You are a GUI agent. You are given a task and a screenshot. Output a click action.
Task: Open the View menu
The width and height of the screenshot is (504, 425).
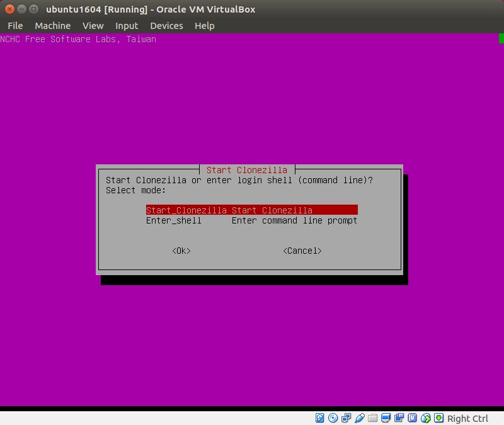click(x=93, y=26)
